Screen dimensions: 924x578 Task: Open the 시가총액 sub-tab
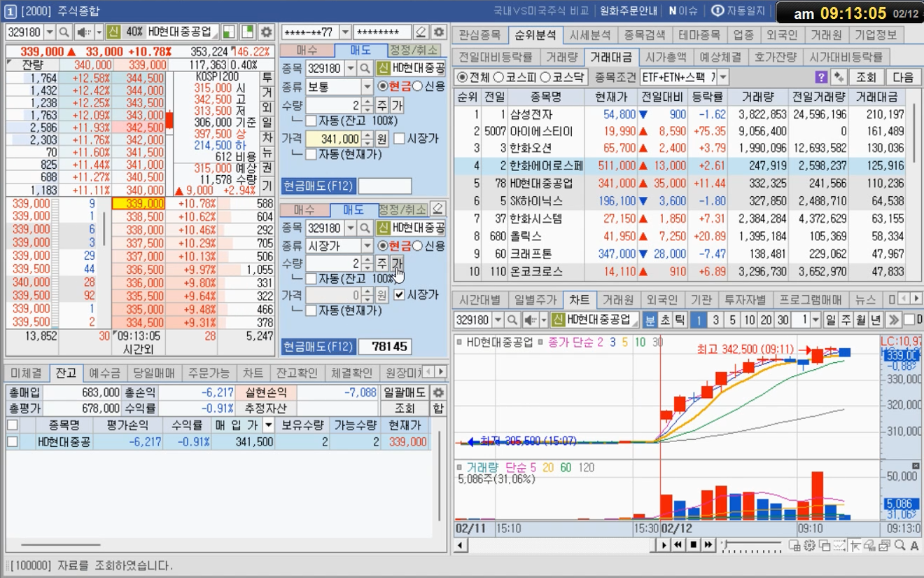[x=666, y=57]
